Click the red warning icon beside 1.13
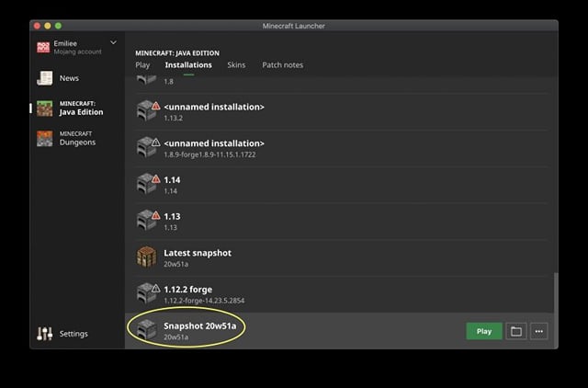Screen dimensions: 588x388 [x=156, y=215]
